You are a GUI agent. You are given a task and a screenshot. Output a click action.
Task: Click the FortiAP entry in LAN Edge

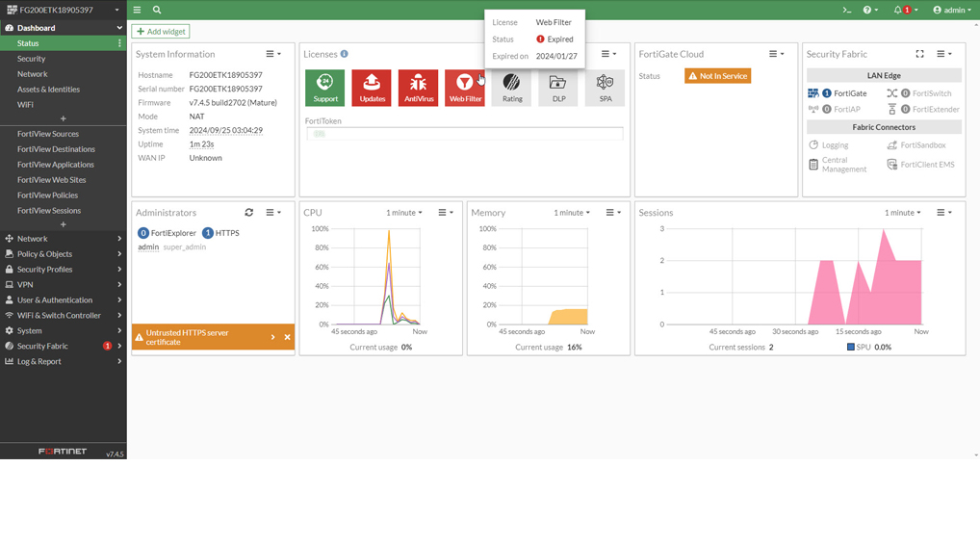835,109
